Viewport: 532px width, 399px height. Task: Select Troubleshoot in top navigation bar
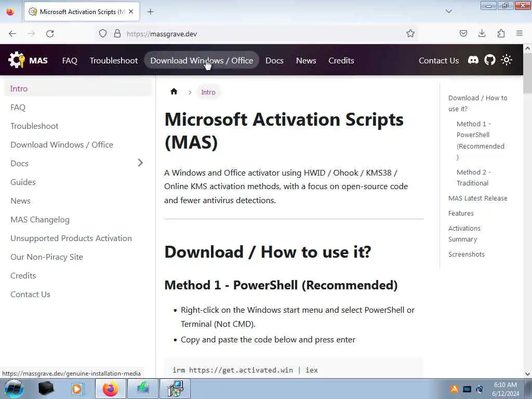[114, 60]
